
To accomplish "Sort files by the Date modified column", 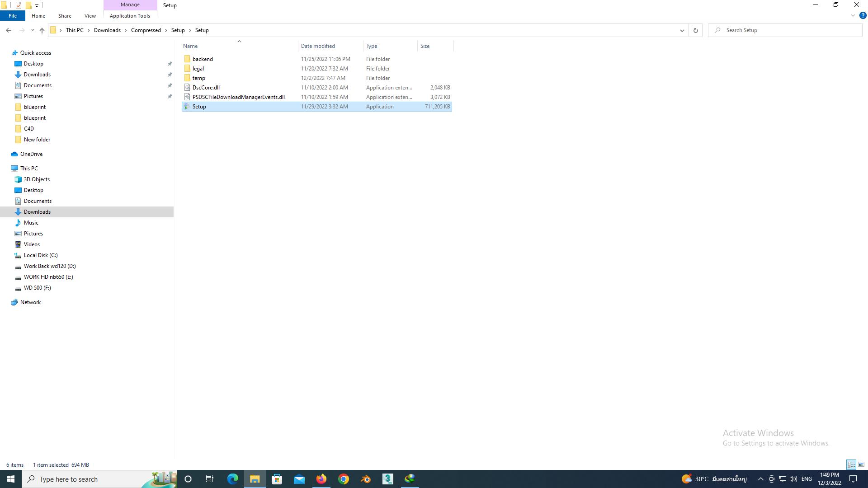I will [318, 46].
